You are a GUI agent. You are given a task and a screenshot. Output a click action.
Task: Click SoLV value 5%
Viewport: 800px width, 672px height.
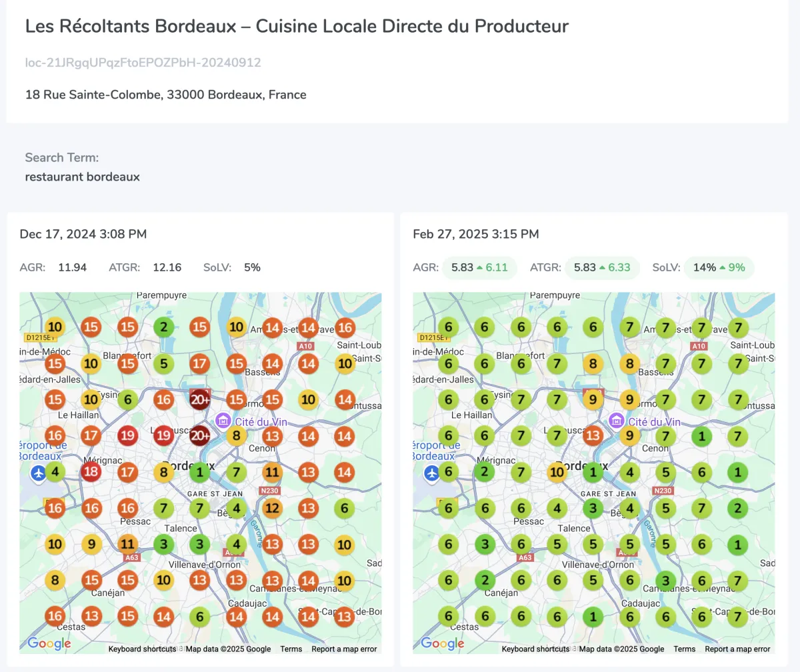click(x=252, y=268)
